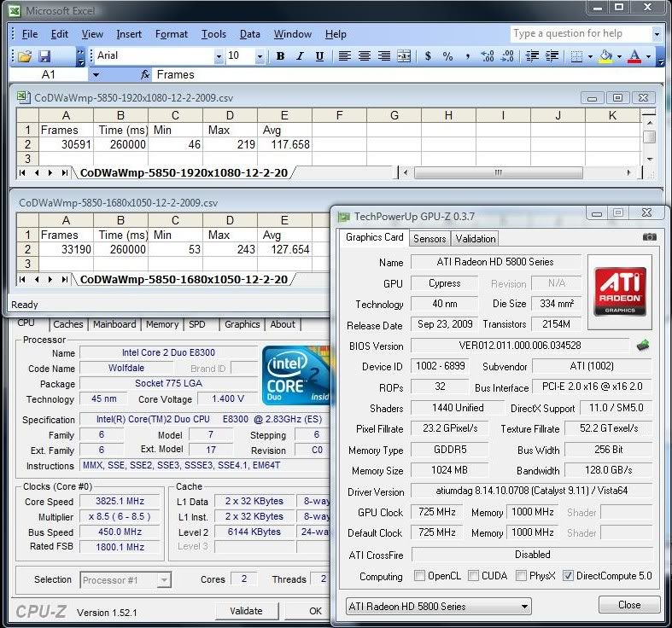Uncheck the DirectCompute 5.0 checkbox

pos(568,575)
